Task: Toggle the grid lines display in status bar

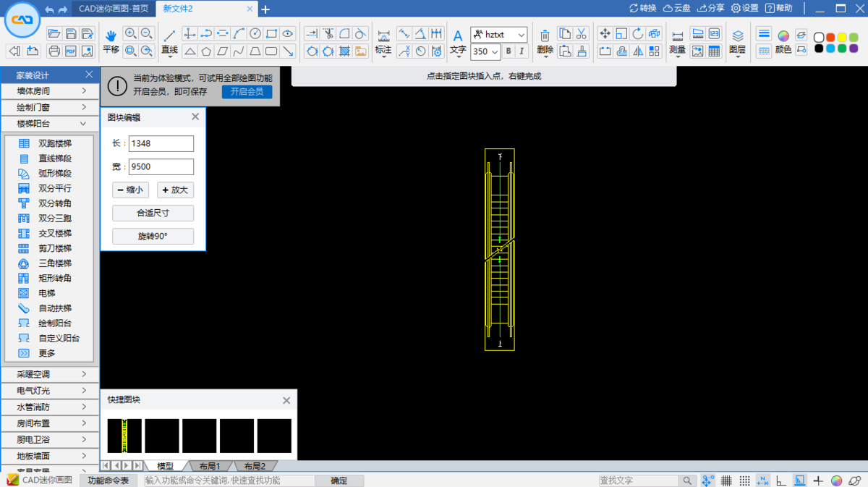Action: tap(726, 480)
